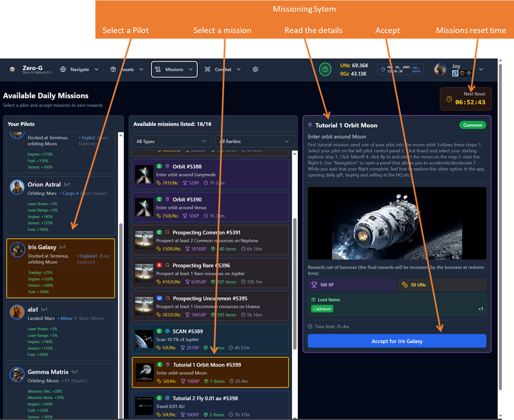514x420 pixels.
Task: Click the blue U rarity badge on #5395
Action: pos(159,298)
